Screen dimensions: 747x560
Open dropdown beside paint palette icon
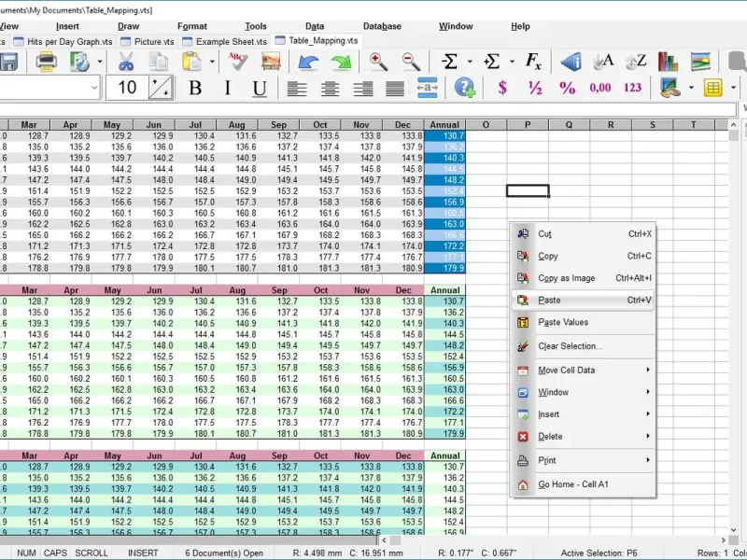click(x=691, y=88)
